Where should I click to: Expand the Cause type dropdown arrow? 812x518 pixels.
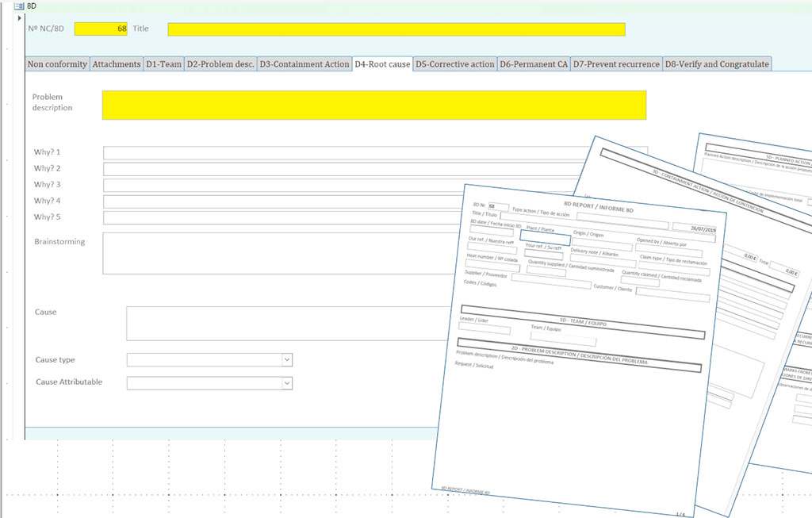[287, 360]
